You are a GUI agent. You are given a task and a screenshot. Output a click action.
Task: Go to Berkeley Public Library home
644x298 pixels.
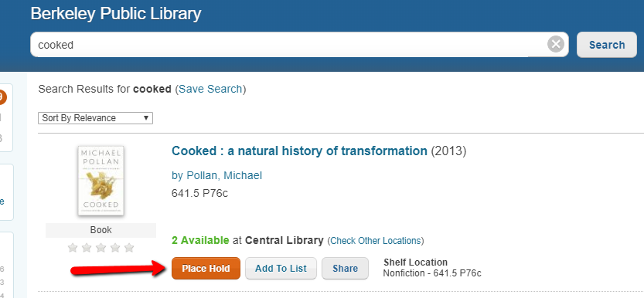point(116,14)
